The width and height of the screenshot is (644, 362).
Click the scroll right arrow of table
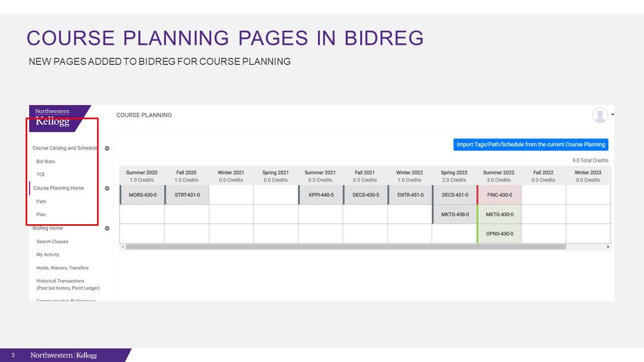[x=608, y=247]
